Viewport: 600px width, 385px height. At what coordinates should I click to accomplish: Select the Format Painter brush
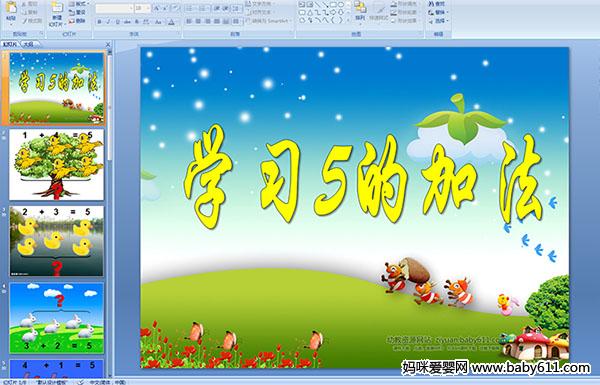(24, 21)
